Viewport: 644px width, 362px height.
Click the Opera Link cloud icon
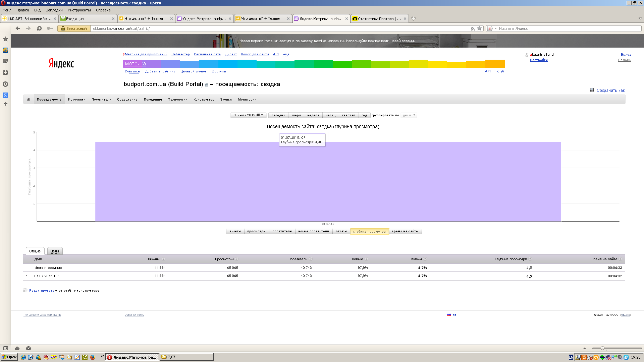coord(17,348)
